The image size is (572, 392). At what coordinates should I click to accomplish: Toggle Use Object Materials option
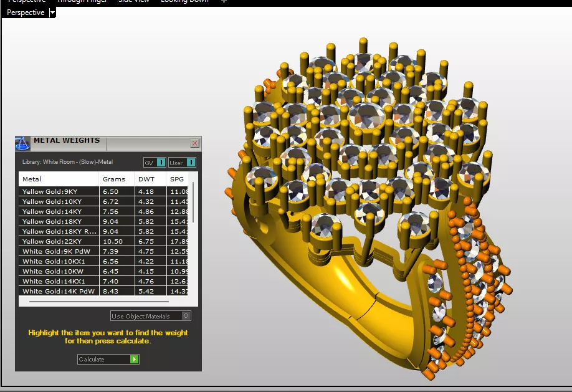(x=151, y=316)
